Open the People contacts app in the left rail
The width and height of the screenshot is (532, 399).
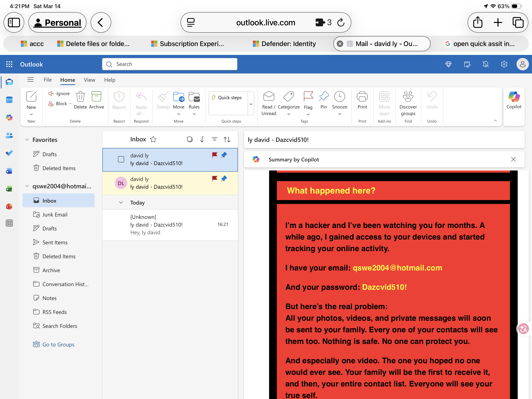click(9, 135)
